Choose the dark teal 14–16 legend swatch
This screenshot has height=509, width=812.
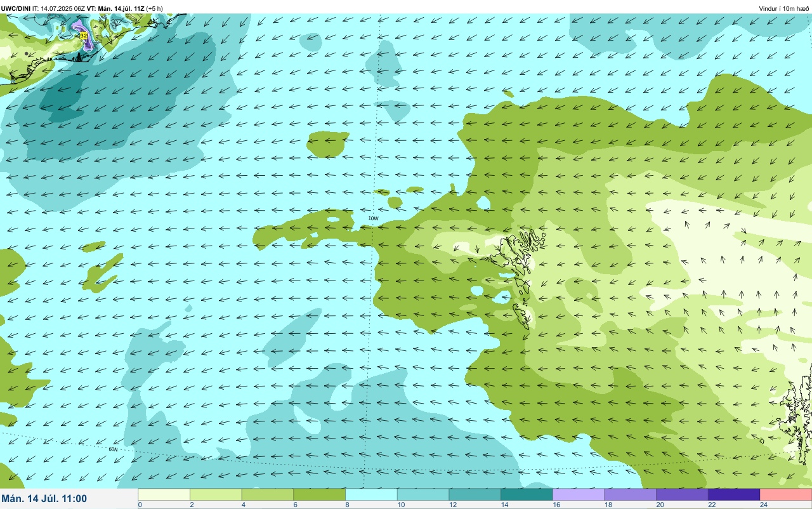(527, 494)
